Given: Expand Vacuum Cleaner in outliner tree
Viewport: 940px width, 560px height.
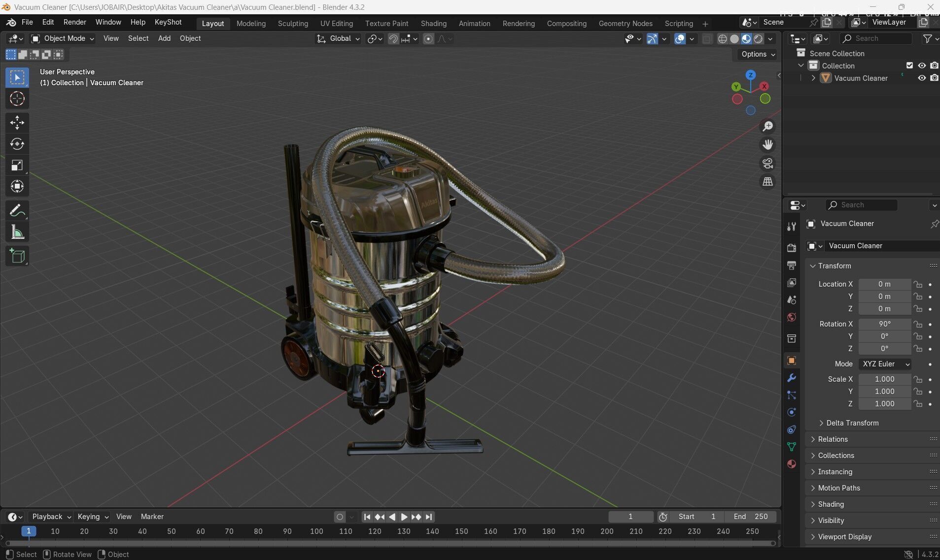Looking at the screenshot, I should pyautogui.click(x=813, y=78).
